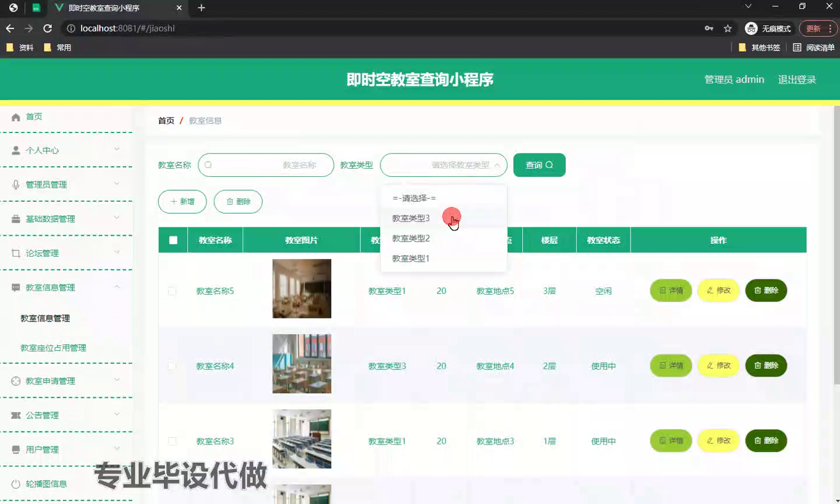This screenshot has height=504, width=840.
Task: Expand the 基础数据管理 menu chevron
Action: point(117,218)
